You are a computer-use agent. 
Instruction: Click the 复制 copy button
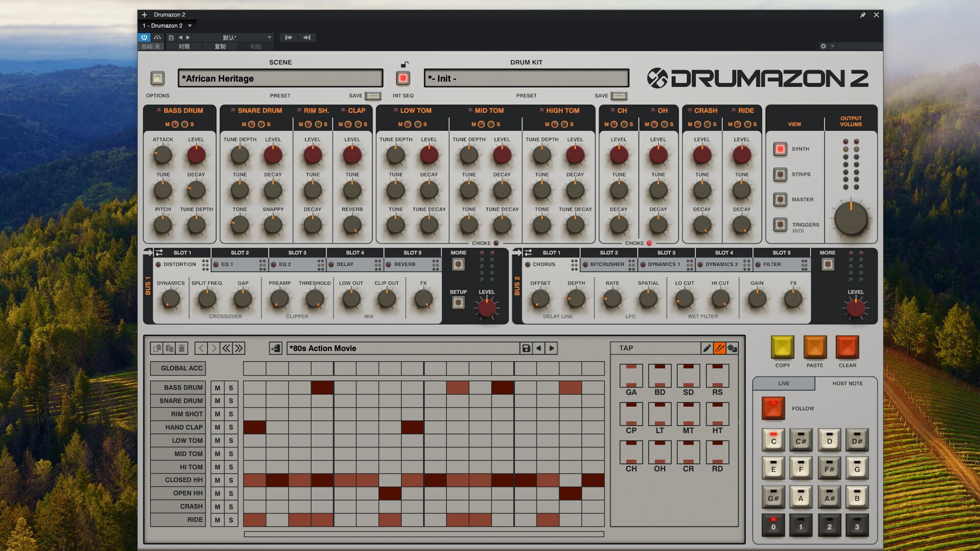click(220, 46)
